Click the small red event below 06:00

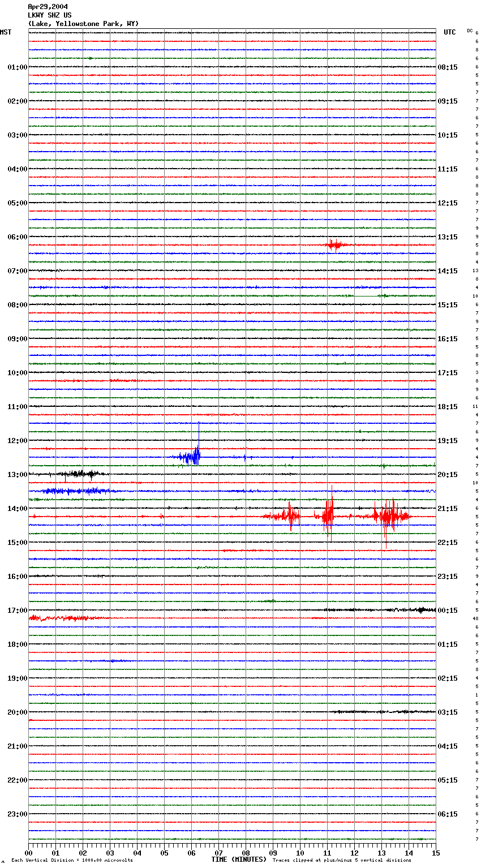pyautogui.click(x=336, y=244)
